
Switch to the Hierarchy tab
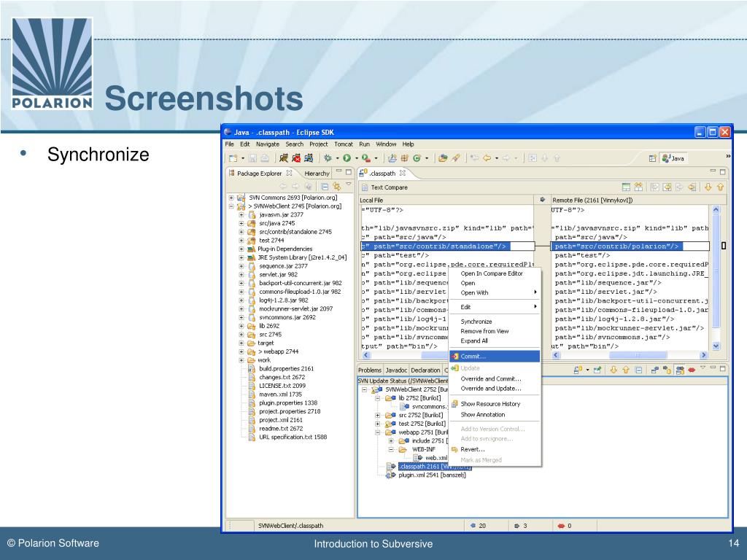pos(317,174)
